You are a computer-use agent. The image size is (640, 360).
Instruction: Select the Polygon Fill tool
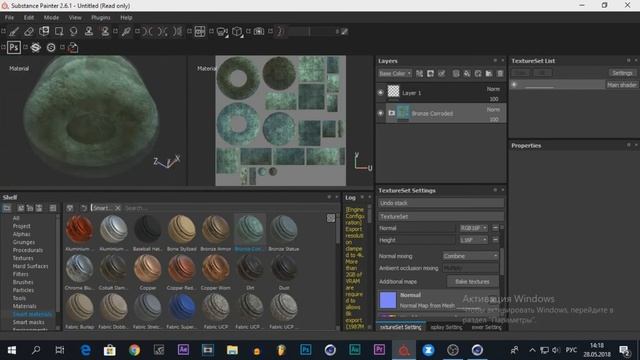tap(59, 31)
